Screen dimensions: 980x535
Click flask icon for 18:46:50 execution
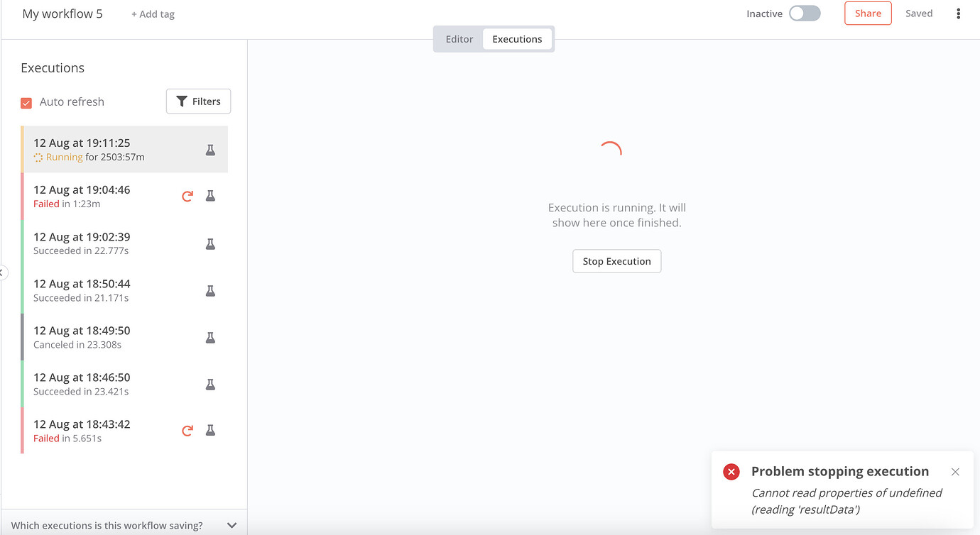tap(210, 384)
